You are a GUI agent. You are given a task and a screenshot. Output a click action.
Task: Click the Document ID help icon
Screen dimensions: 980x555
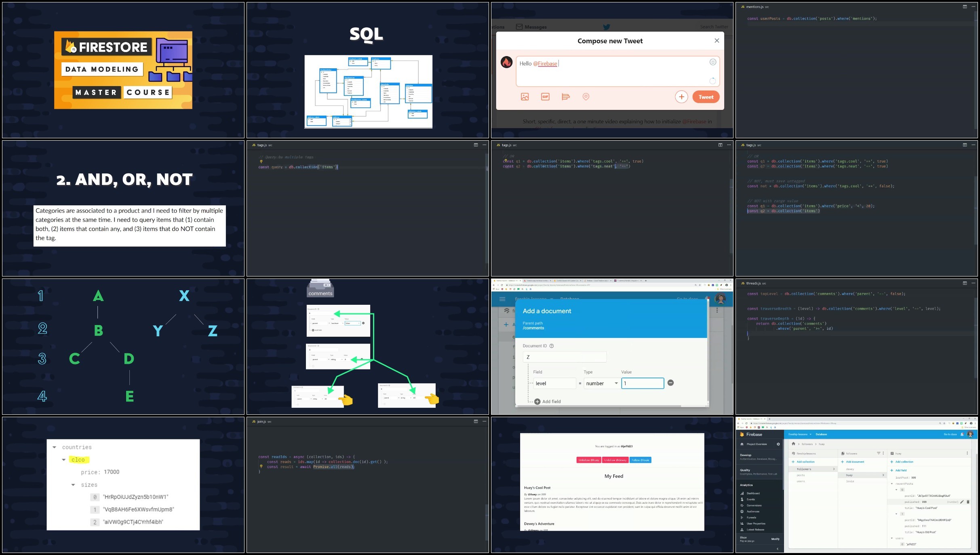click(x=552, y=346)
